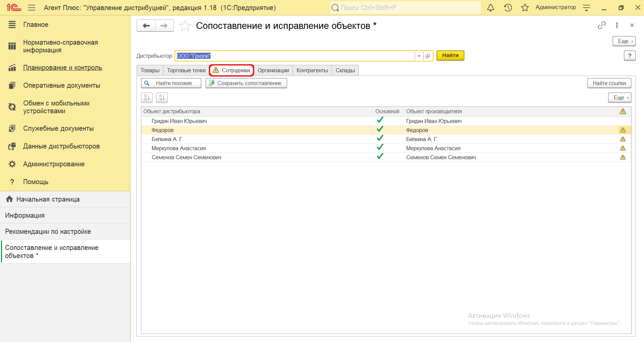Navigate forward with the right arrow
The width and height of the screenshot is (644, 342).
(164, 26)
